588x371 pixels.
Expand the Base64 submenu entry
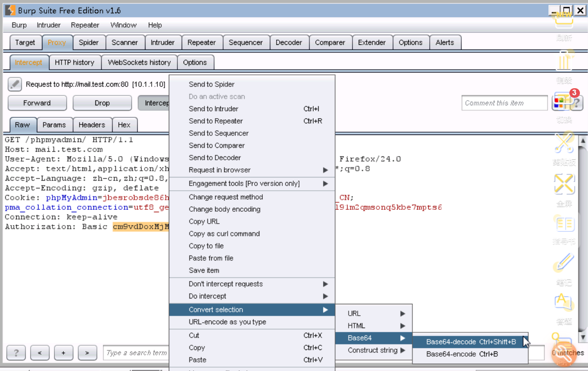pos(374,338)
